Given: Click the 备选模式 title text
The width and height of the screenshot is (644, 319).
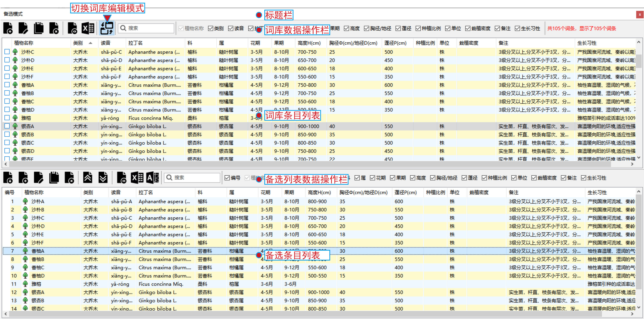Looking at the screenshot, I should pos(13,14).
